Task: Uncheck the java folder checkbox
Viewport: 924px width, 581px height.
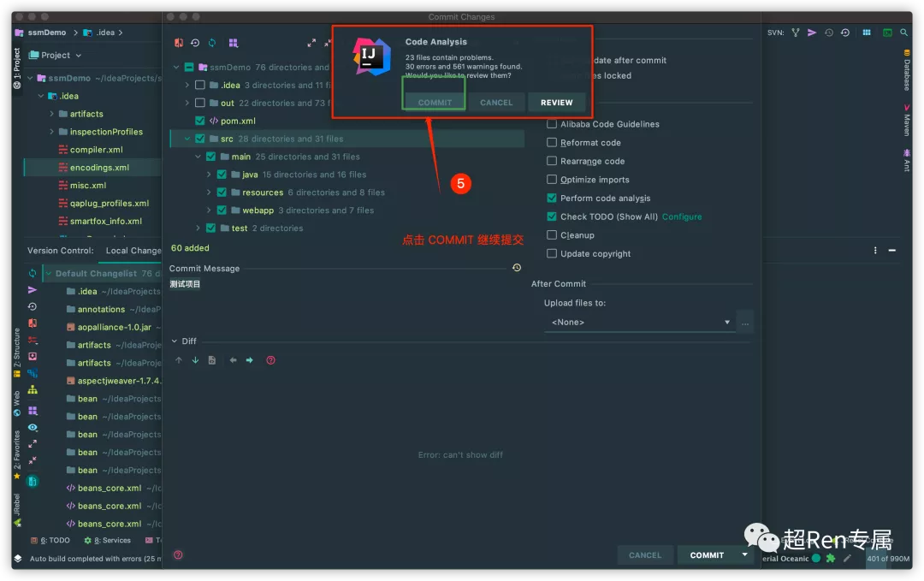Action: [222, 175]
